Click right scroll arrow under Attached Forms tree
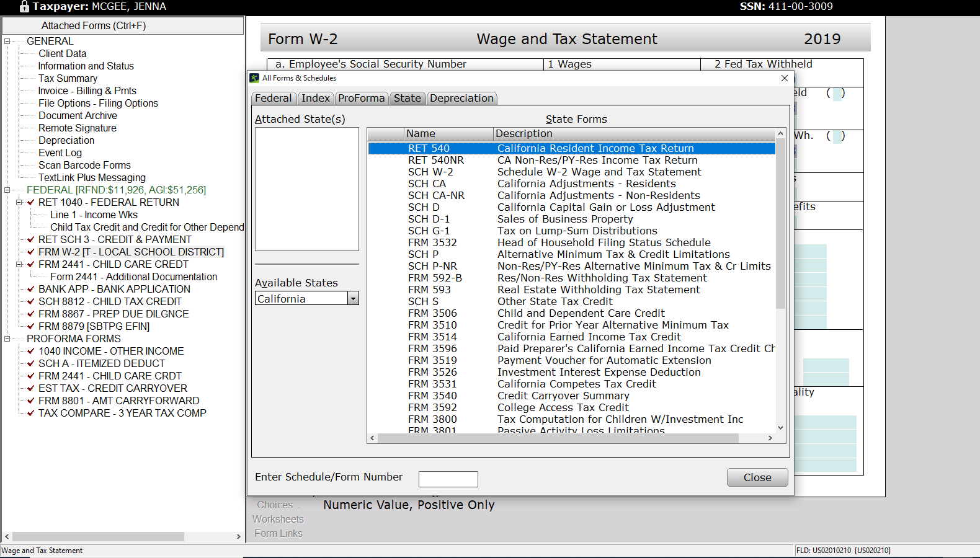This screenshot has width=980, height=558. coord(239,536)
